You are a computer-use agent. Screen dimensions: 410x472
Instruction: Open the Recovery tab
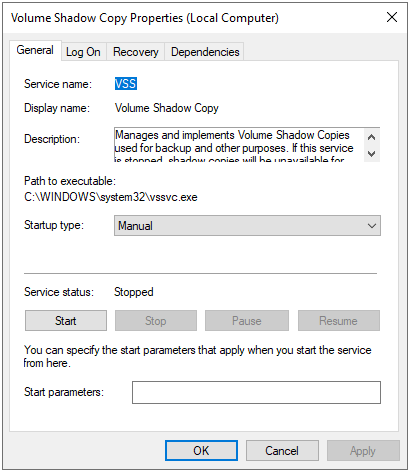click(x=136, y=52)
